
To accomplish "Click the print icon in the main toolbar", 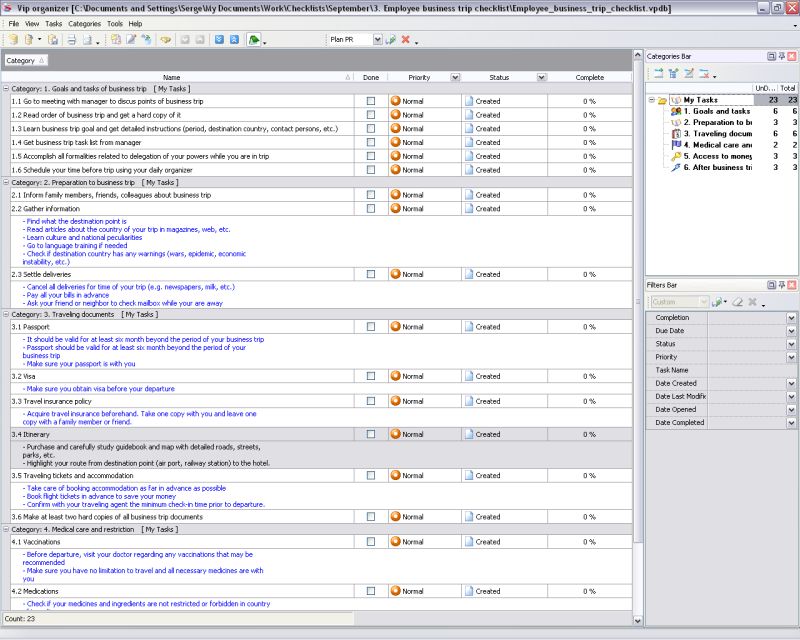I will [71, 40].
